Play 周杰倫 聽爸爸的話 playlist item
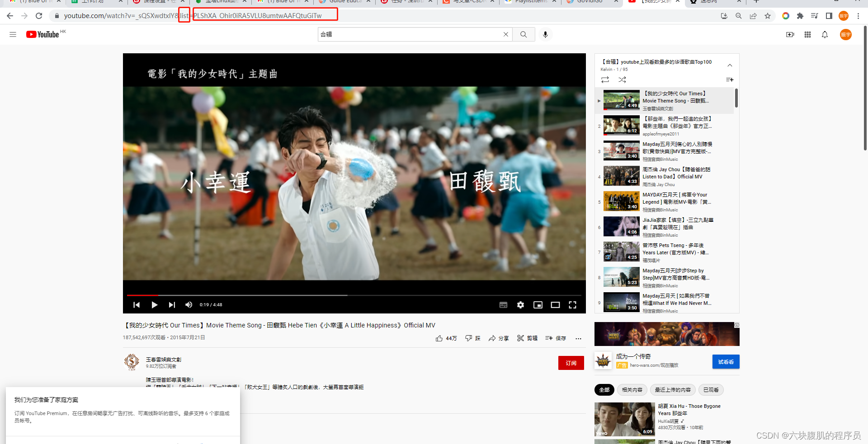The height and width of the screenshot is (444, 868). (x=665, y=177)
